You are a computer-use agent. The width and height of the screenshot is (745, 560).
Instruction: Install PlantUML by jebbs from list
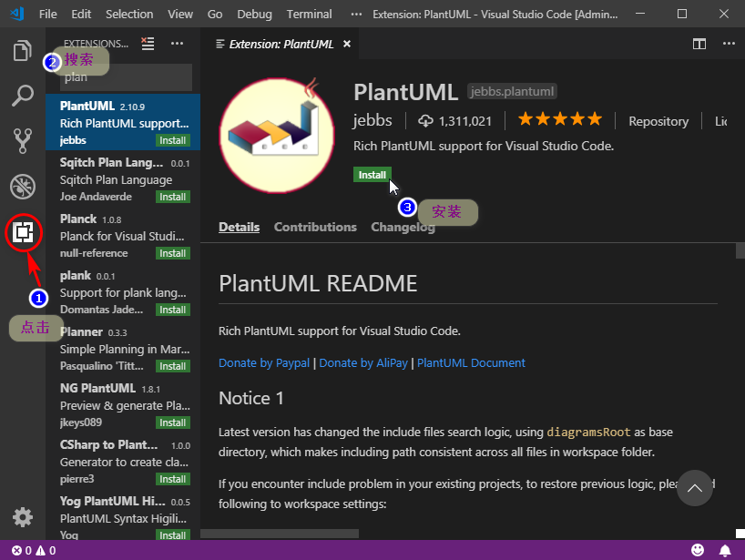pos(172,140)
